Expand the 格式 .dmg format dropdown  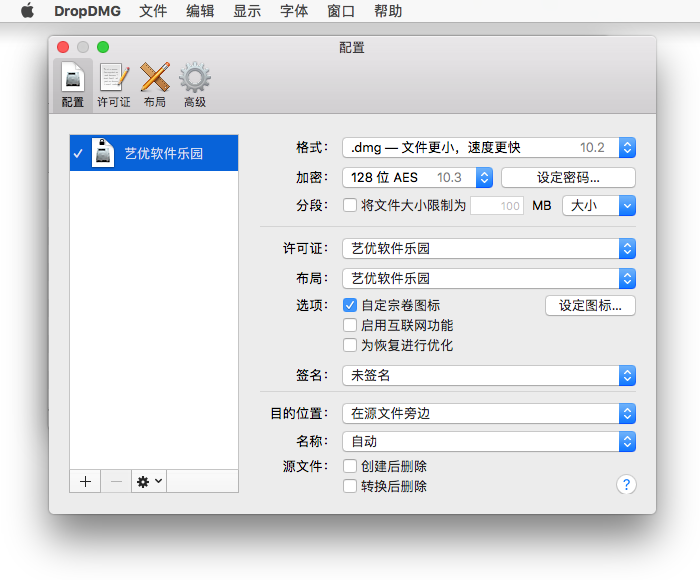[x=489, y=147]
